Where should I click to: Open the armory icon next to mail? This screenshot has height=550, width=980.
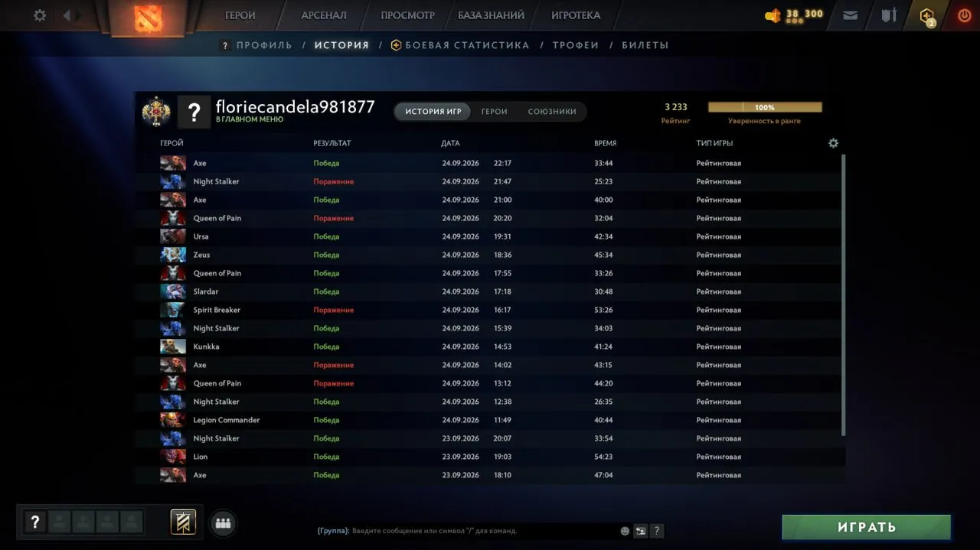click(x=889, y=15)
